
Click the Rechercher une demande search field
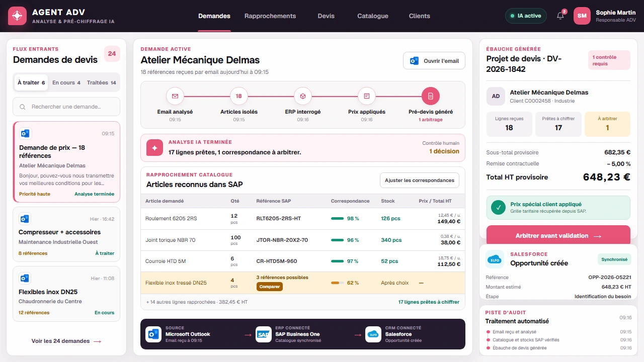click(x=66, y=107)
